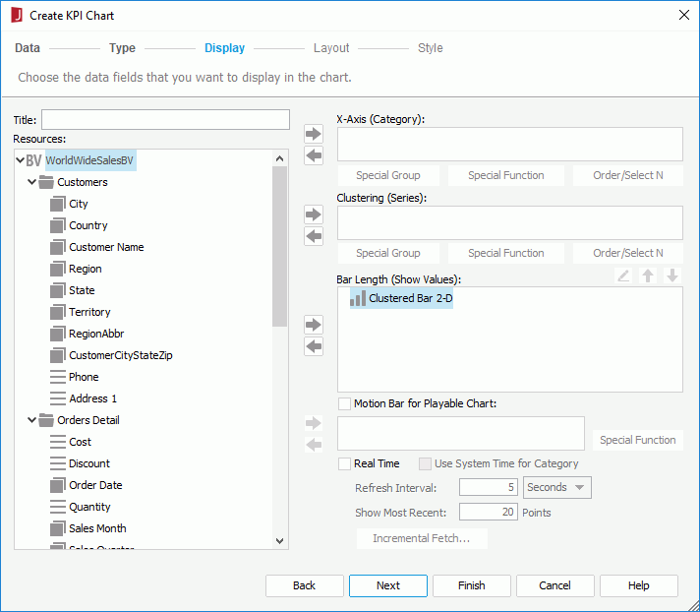Click the BV icon of WorldWideSalesBV
This screenshot has height=612, width=700.
coord(34,160)
